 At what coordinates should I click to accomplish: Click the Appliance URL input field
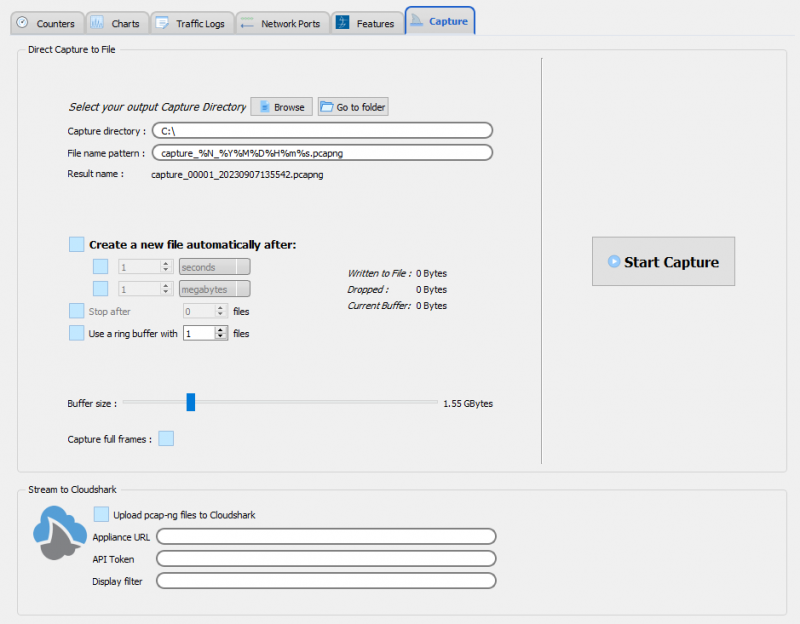(x=326, y=537)
